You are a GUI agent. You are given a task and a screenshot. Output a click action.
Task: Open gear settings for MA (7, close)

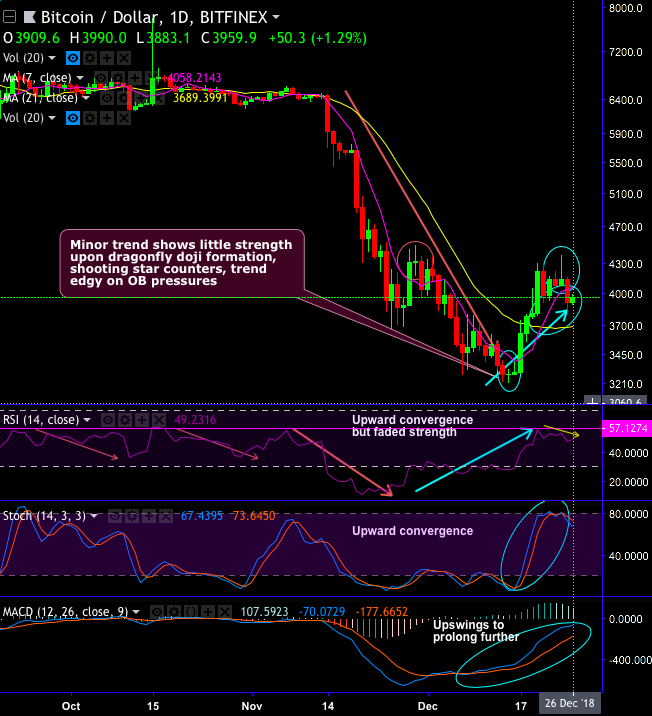[118, 78]
